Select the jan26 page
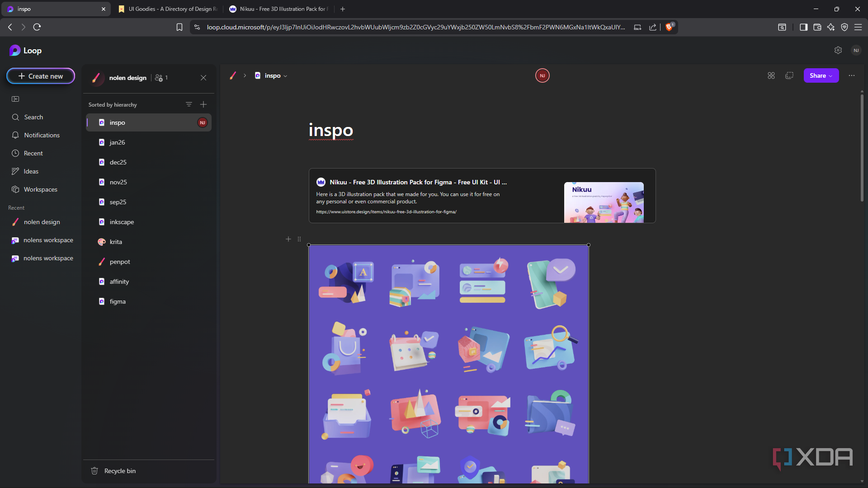 click(149, 142)
